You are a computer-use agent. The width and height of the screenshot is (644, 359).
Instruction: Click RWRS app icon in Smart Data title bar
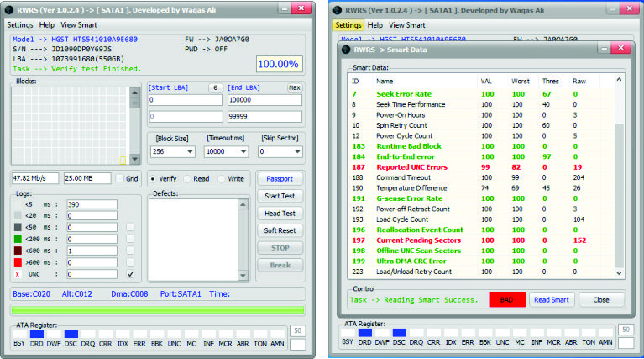[x=347, y=50]
